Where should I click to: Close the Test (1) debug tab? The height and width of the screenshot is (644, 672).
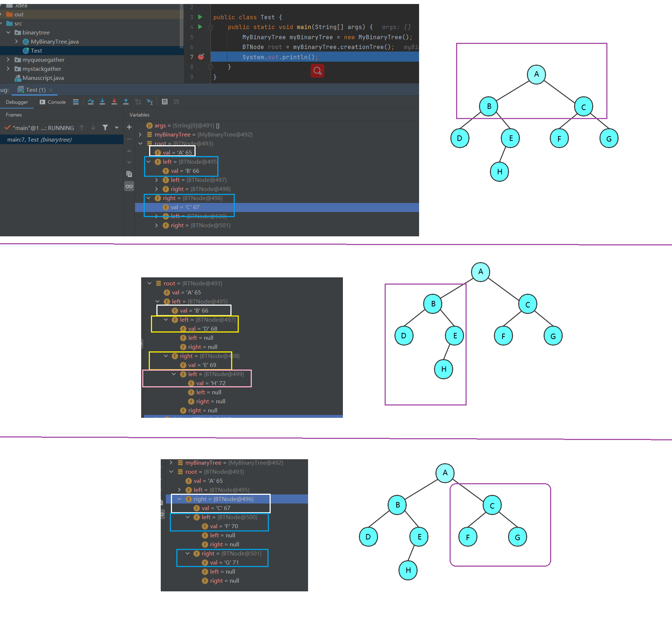(51, 90)
